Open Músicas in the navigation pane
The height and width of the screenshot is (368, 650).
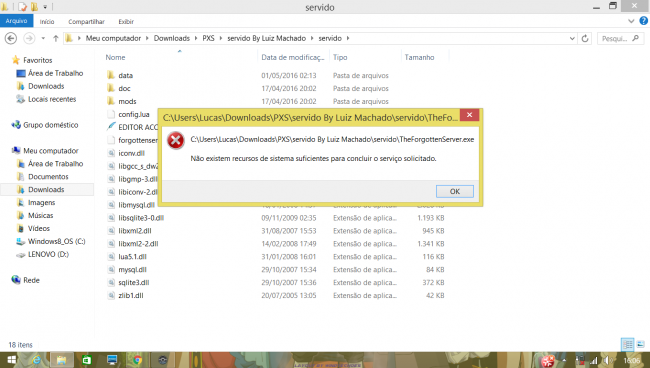[x=40, y=215]
